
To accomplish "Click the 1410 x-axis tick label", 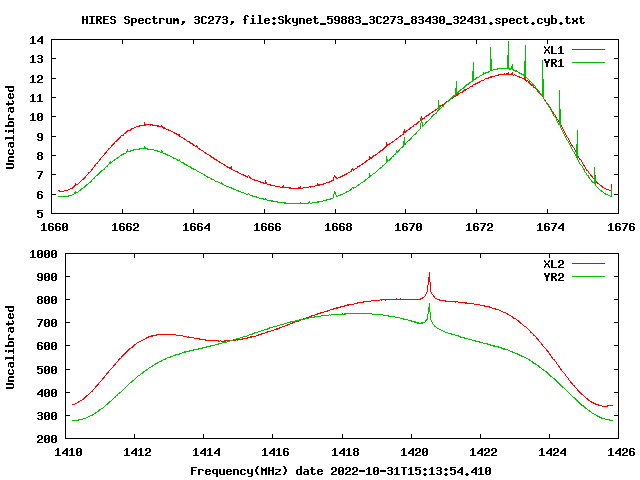I will click(x=68, y=452).
